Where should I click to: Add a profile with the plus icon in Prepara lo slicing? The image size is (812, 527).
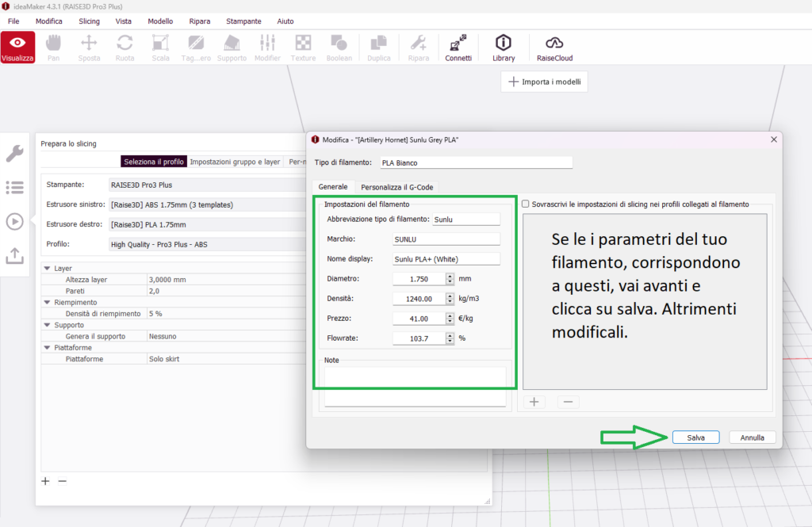point(45,481)
